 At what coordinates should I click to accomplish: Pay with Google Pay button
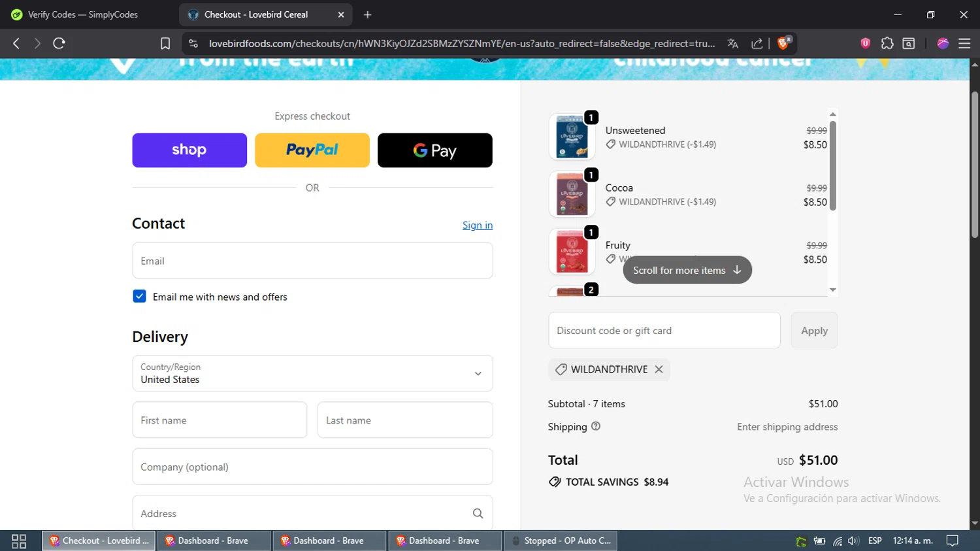(435, 150)
